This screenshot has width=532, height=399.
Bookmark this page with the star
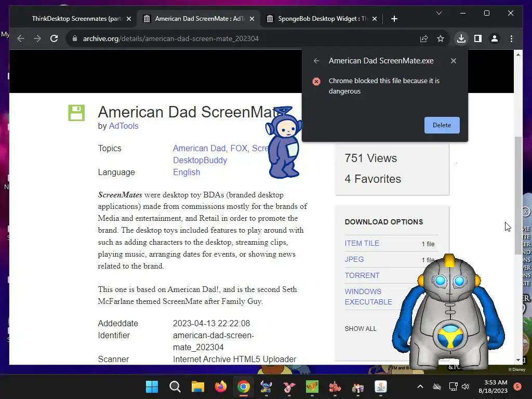[x=441, y=38]
